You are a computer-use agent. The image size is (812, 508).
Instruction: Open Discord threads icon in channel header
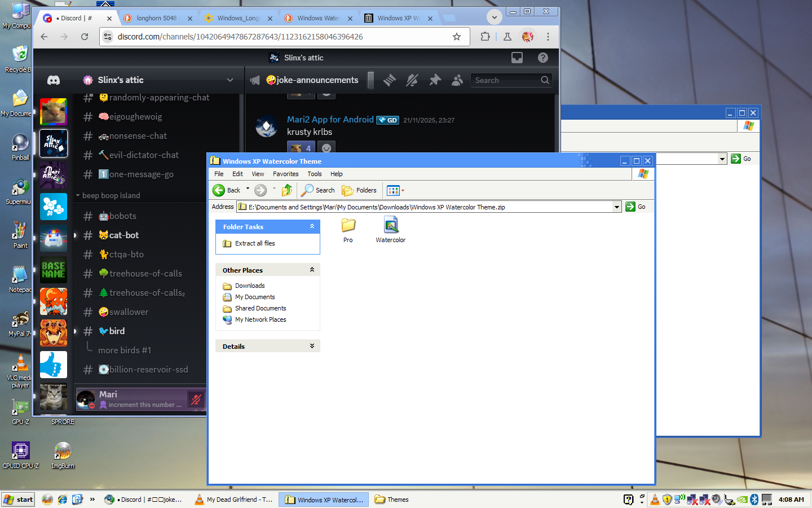(390, 80)
